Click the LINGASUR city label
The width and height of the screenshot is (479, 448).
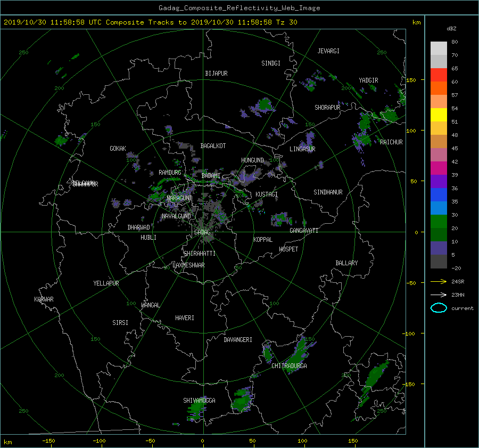(x=302, y=149)
